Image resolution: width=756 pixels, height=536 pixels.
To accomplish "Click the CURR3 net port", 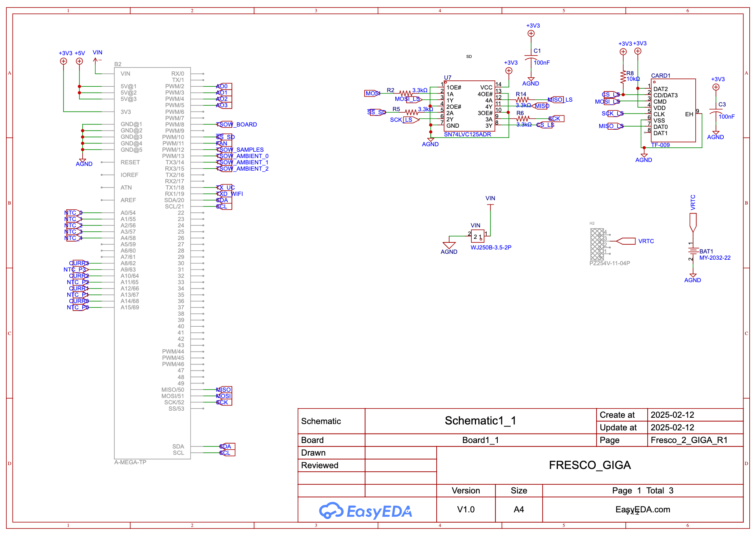I will click(x=80, y=263).
